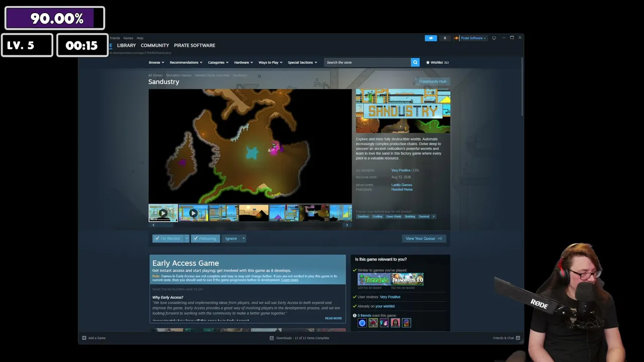Click the first friend avatar, blue orb

tap(362, 323)
